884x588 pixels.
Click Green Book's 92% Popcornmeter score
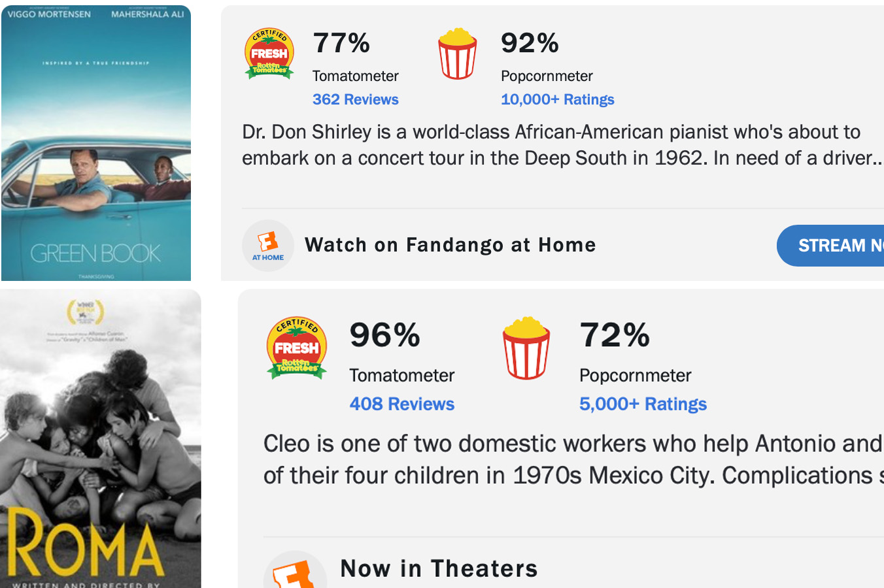pos(530,44)
